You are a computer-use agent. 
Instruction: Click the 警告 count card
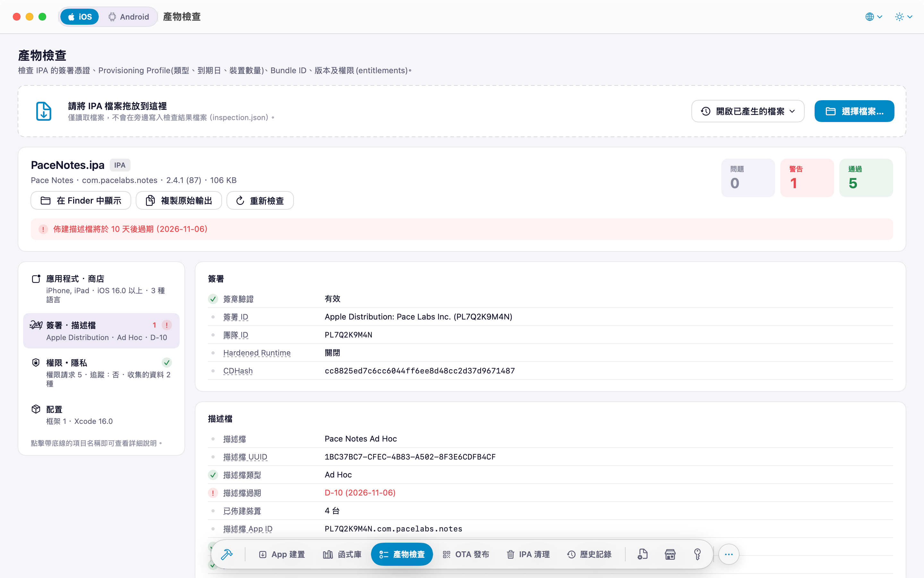pyautogui.click(x=807, y=178)
